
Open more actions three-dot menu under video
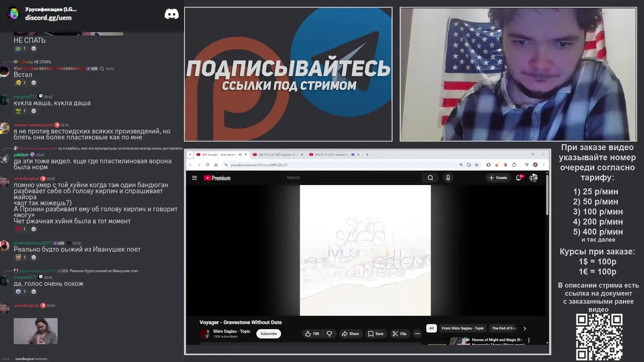tap(417, 333)
